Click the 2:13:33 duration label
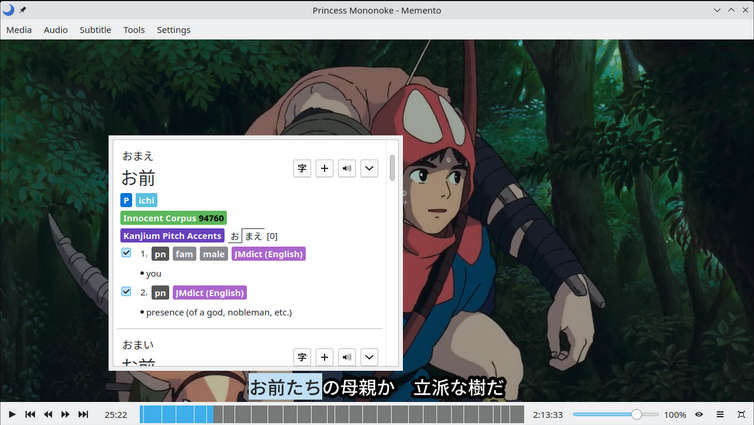The width and height of the screenshot is (754, 425). pos(547,414)
